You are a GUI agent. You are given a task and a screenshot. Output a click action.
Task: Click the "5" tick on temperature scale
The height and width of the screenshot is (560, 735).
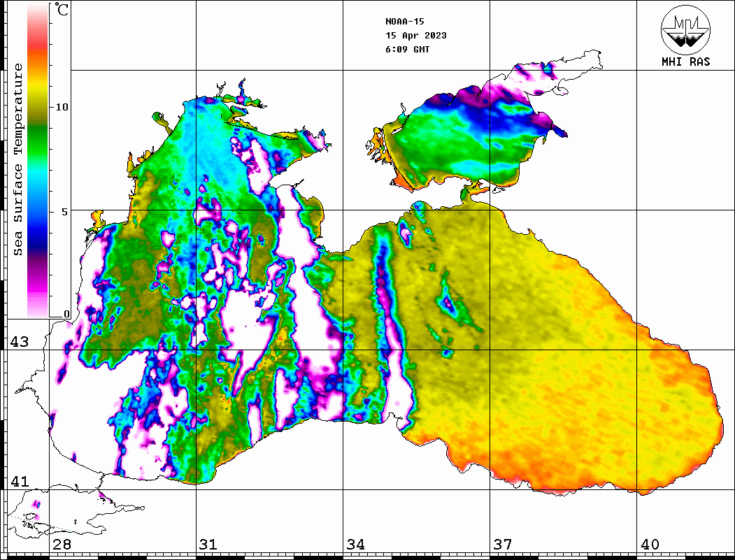coord(64,212)
